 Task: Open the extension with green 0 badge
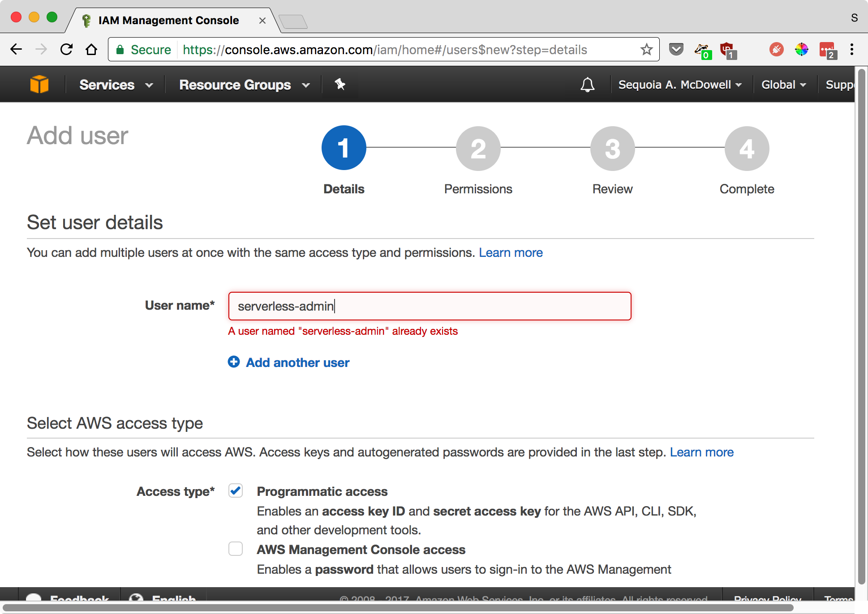pos(702,51)
